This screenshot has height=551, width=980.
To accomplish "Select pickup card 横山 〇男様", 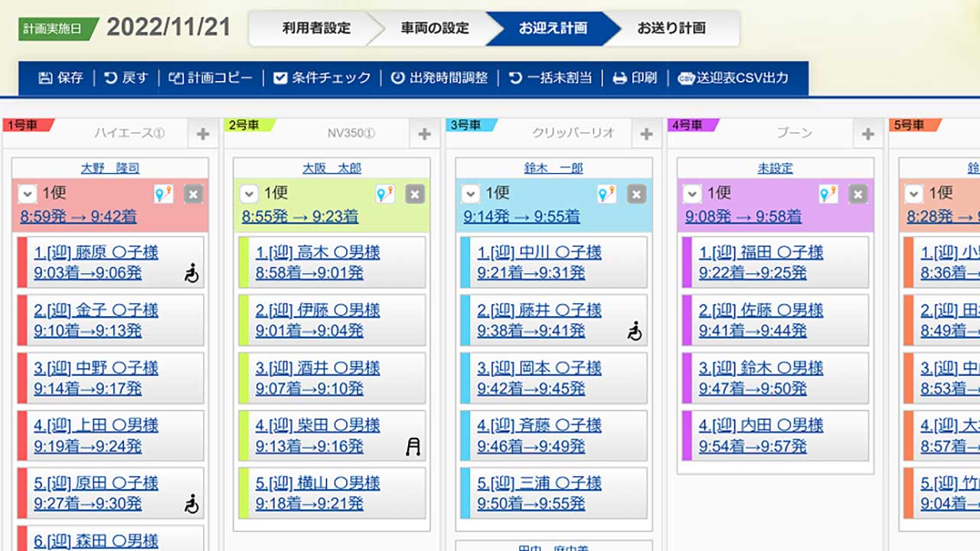I will [x=332, y=494].
